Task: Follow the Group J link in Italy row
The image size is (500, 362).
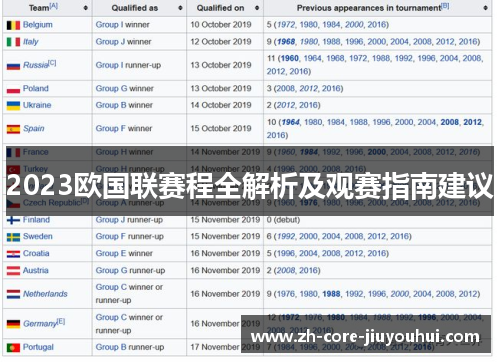Action: pos(110,42)
